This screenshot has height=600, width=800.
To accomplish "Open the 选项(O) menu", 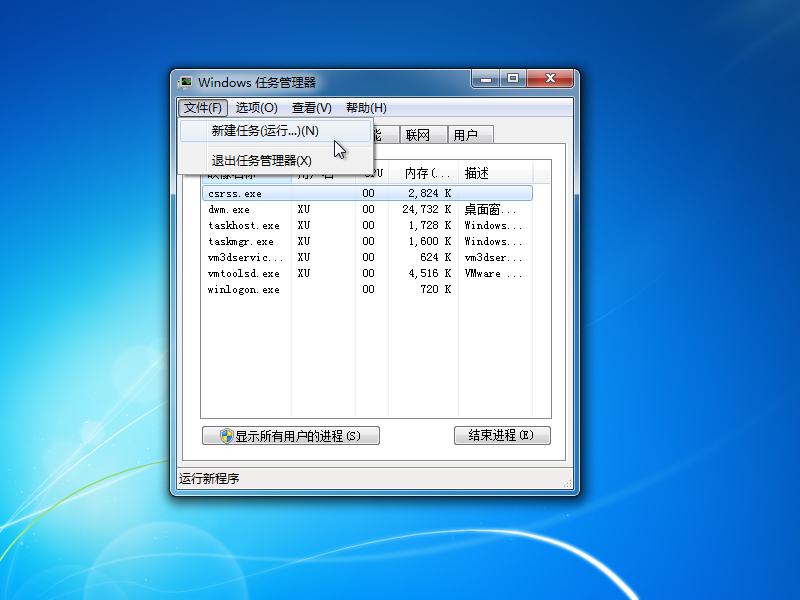I will pos(256,107).
